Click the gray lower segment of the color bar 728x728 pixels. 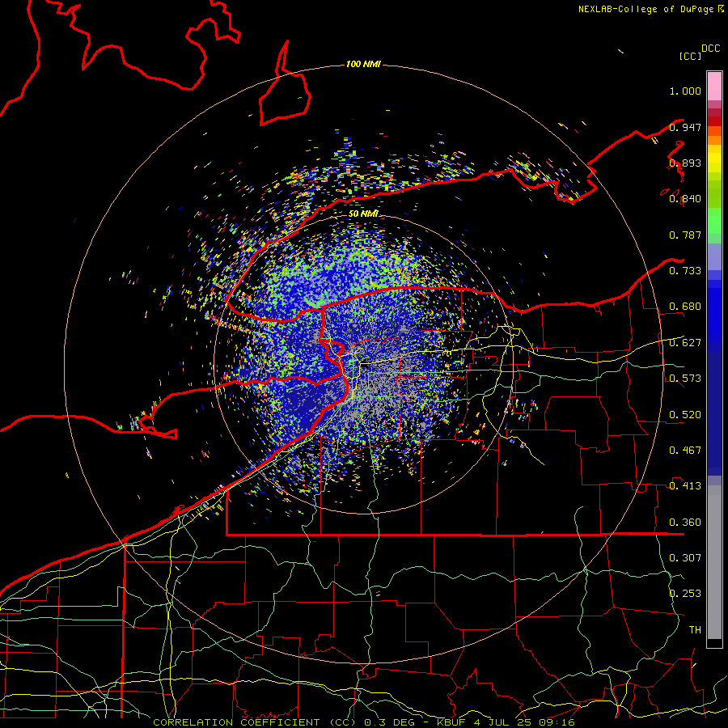tap(714, 562)
